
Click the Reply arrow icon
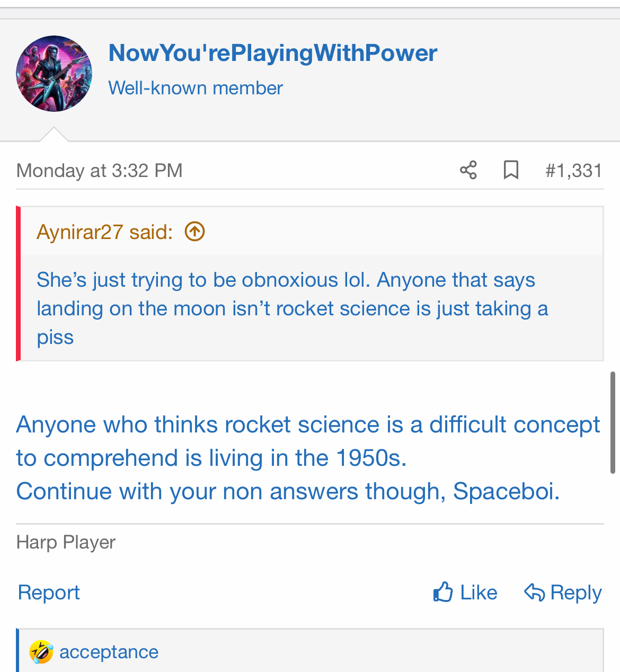tap(534, 592)
